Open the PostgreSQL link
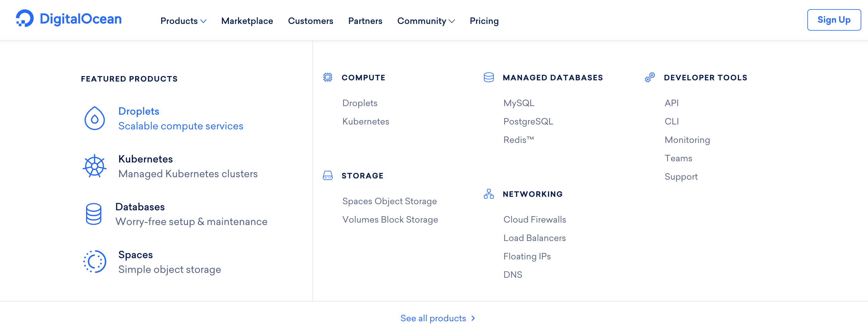The height and width of the screenshot is (336, 868). coord(528,121)
